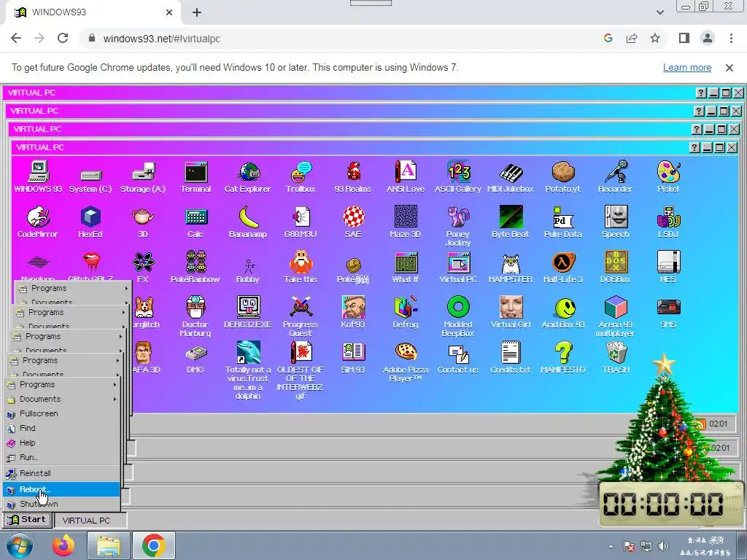
Task: Launch Byte Beat icon
Action: click(x=511, y=222)
